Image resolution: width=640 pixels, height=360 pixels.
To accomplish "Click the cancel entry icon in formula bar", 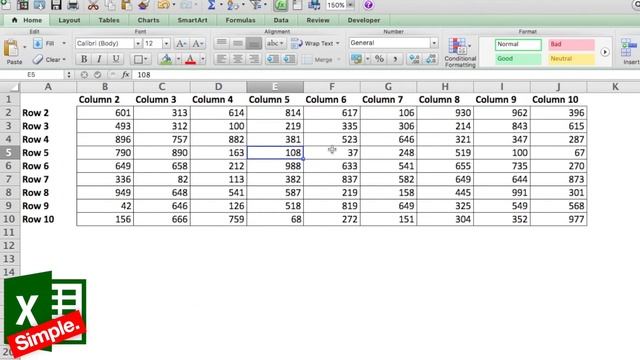I will 84,75.
